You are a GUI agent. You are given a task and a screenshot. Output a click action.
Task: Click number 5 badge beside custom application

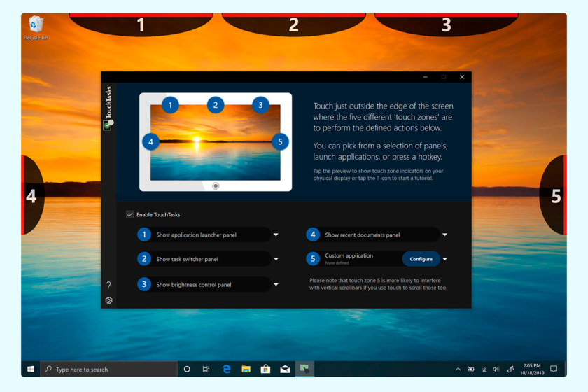pyautogui.click(x=313, y=259)
